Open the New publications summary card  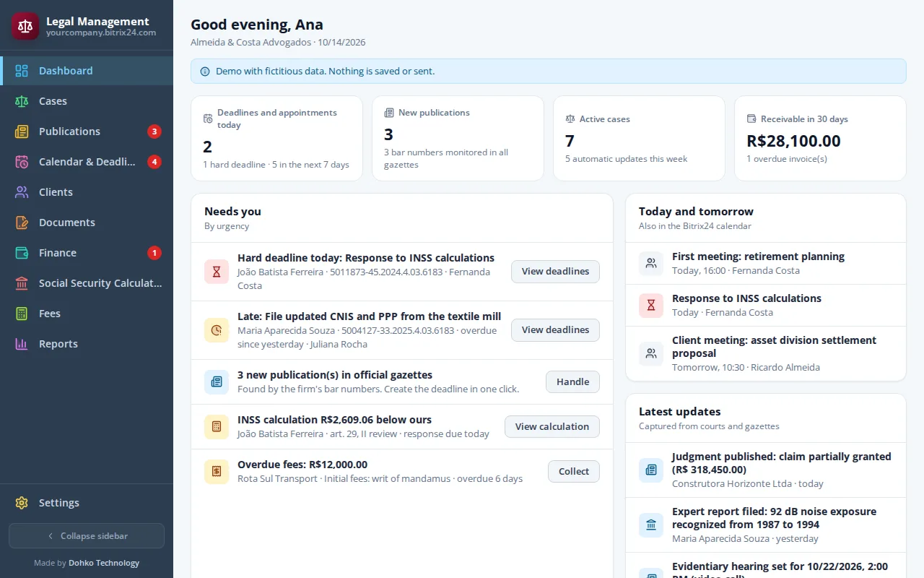[x=458, y=139]
